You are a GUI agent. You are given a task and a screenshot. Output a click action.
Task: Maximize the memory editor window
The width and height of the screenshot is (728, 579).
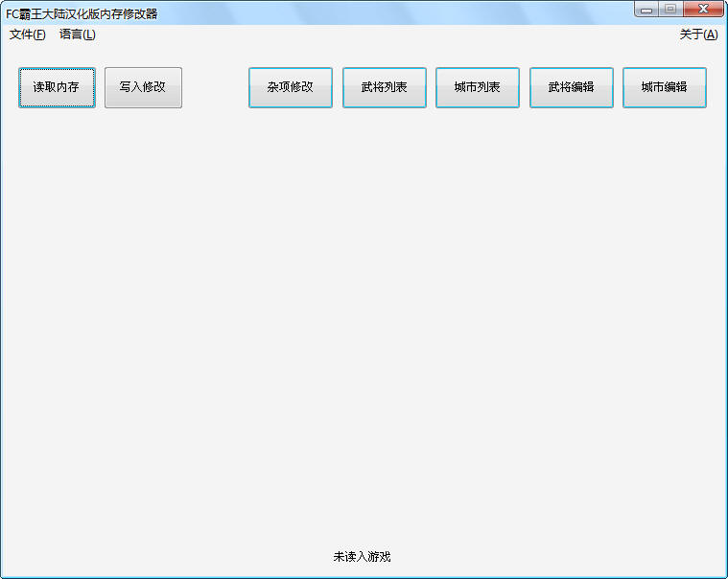(x=669, y=9)
